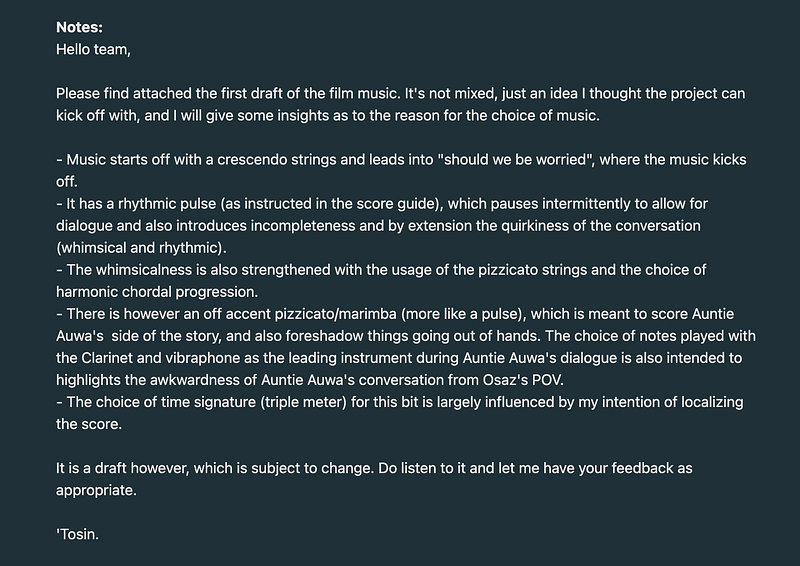Click the "Hello team," greeting line
The height and width of the screenshot is (566, 800).
99,46
